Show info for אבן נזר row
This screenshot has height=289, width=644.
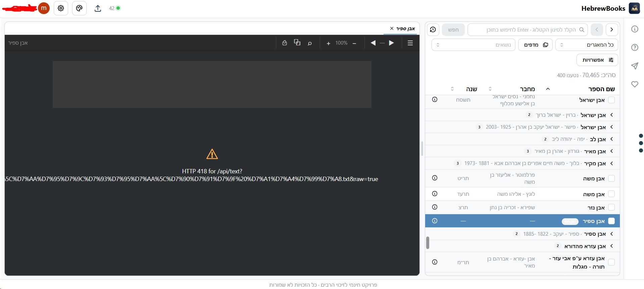click(435, 207)
